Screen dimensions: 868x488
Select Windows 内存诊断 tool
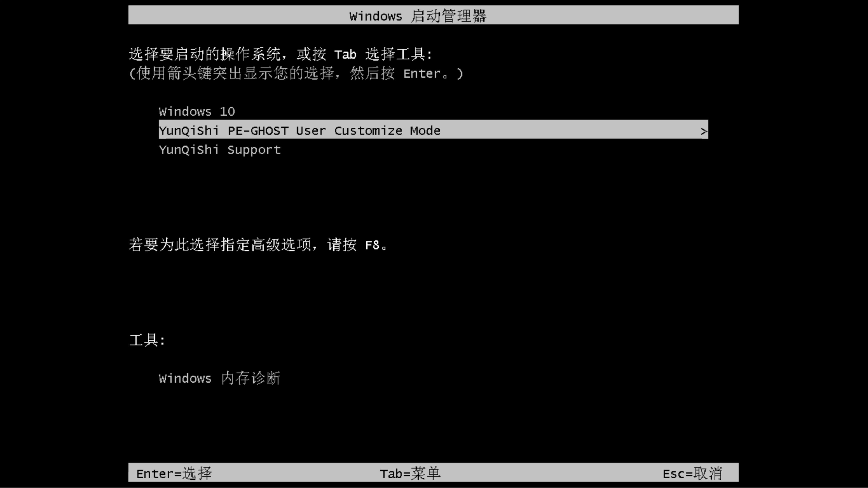click(219, 378)
